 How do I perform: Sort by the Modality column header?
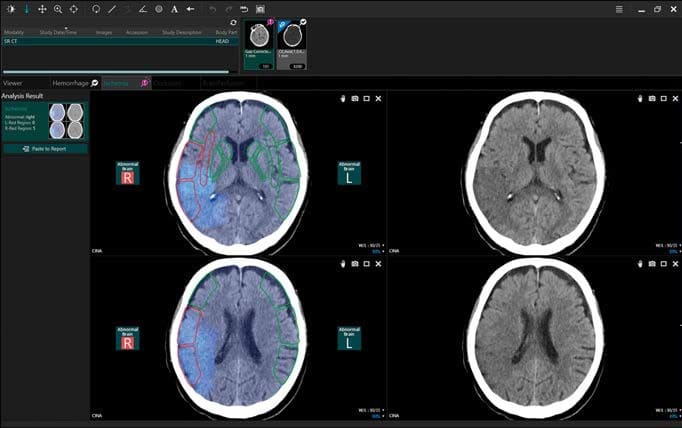[14, 32]
